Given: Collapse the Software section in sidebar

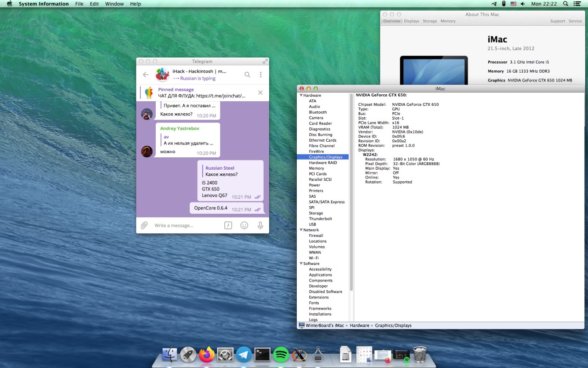Looking at the screenshot, I should (301, 264).
